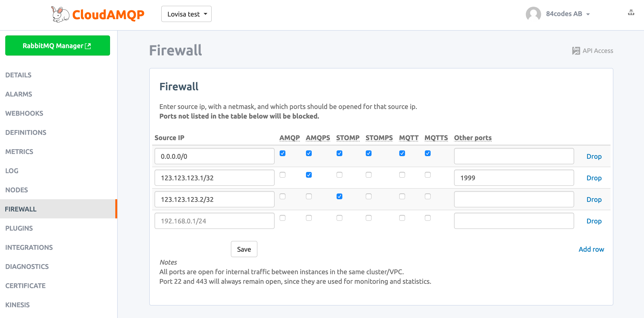644x318 pixels.
Task: Click the RabbitMQ Manager button
Action: [x=58, y=45]
